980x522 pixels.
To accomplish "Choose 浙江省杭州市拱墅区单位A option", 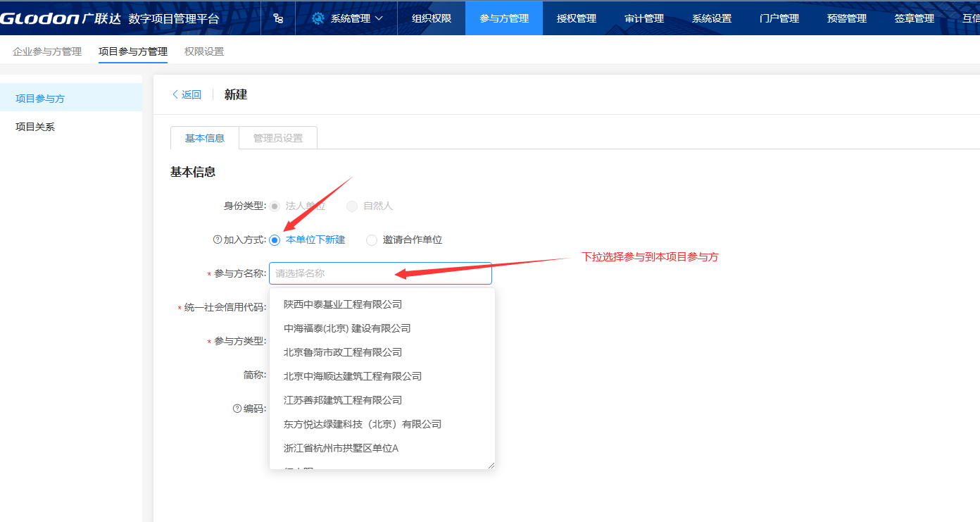I will click(x=382, y=448).
